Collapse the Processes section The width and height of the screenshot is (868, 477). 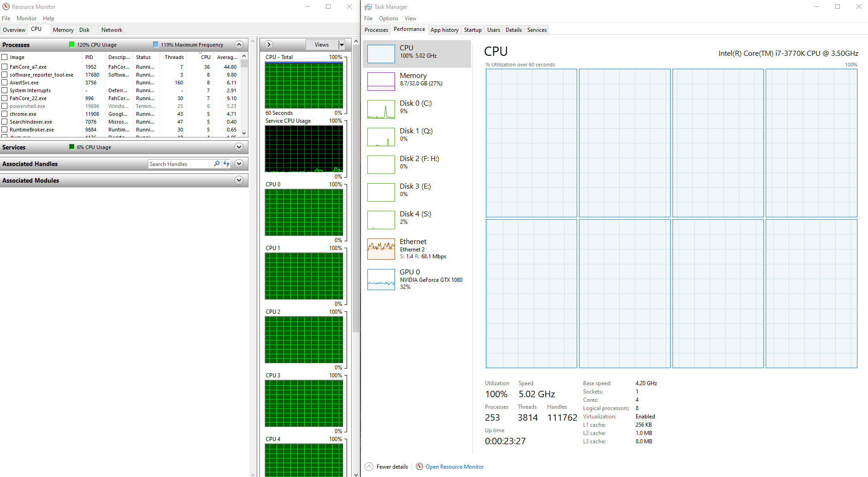[x=239, y=44]
